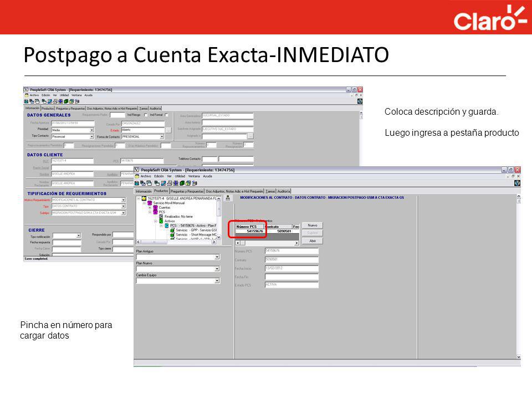Click the Número PCS column header
This screenshot has width=532, height=399.
point(250,226)
